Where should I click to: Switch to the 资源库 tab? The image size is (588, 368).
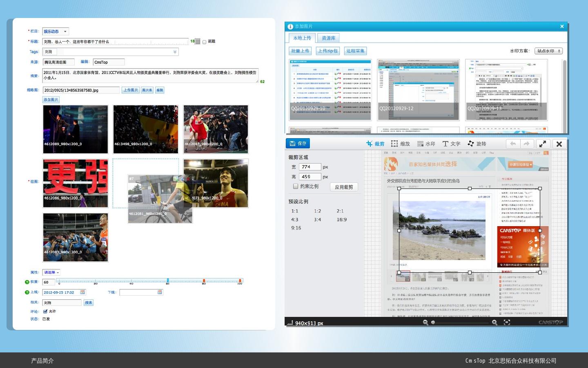tap(328, 38)
